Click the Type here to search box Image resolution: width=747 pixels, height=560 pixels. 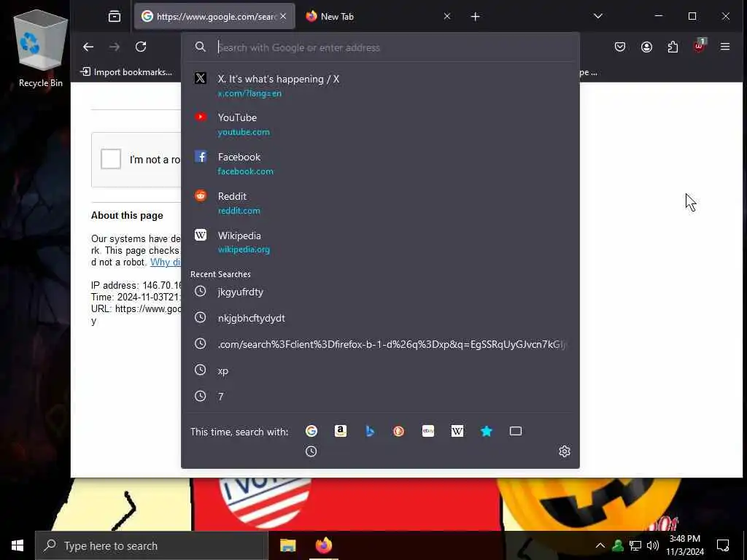pyautogui.click(x=152, y=545)
